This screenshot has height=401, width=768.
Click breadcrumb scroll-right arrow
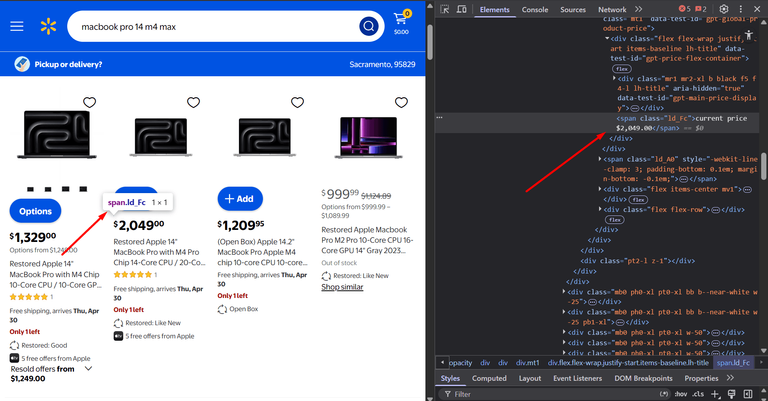coord(761,362)
